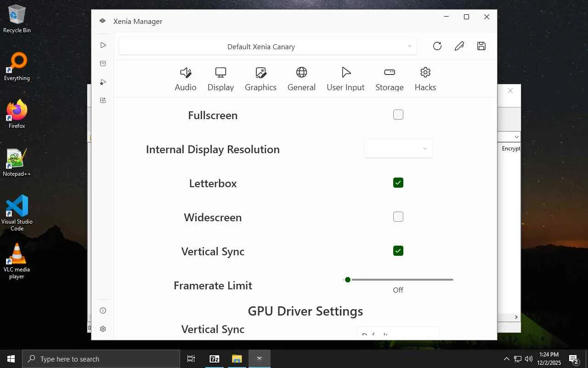Image resolution: width=588 pixels, height=368 pixels.
Task: Disable the Letterbox checkbox
Action: point(398,183)
